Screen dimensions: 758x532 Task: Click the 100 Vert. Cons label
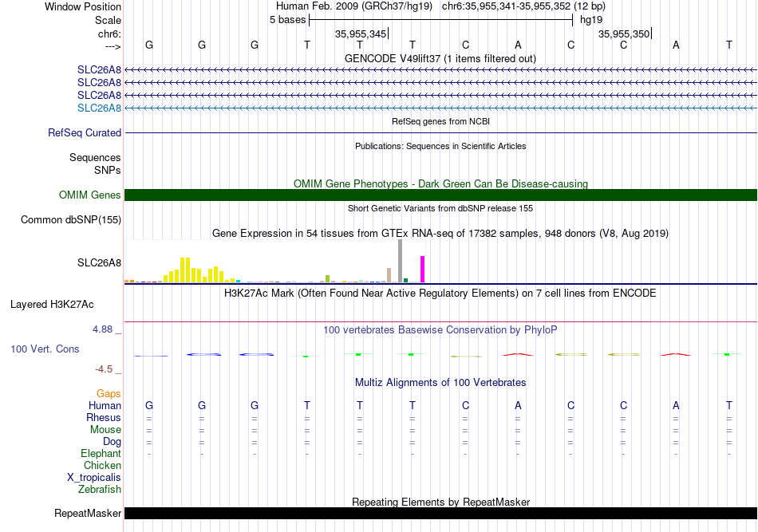(x=45, y=349)
